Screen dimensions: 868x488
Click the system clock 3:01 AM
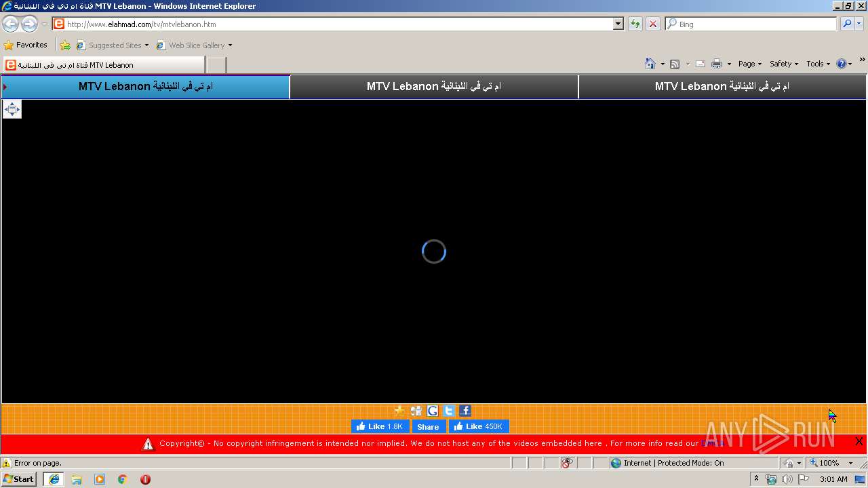[x=833, y=479]
